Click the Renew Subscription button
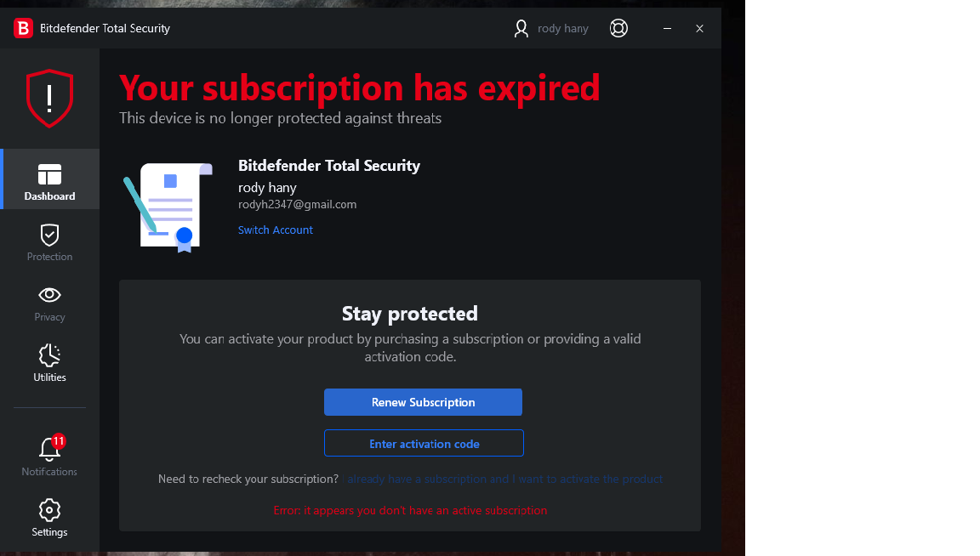 (423, 402)
